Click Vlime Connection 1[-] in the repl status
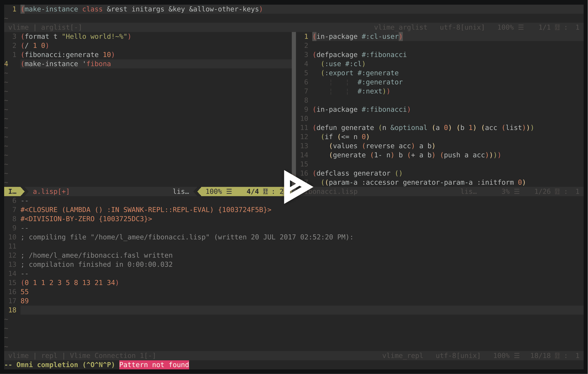Viewport: 588px width, 374px height. point(112,356)
